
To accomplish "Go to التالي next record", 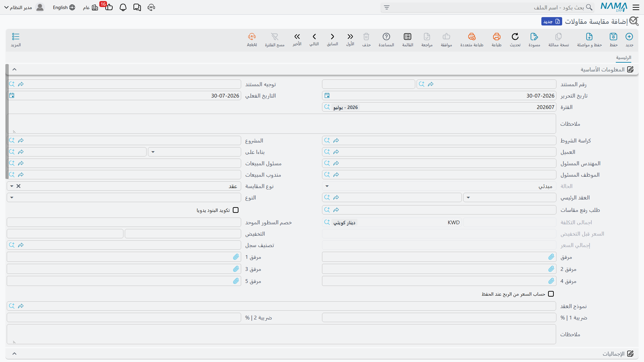I will 314,40.
